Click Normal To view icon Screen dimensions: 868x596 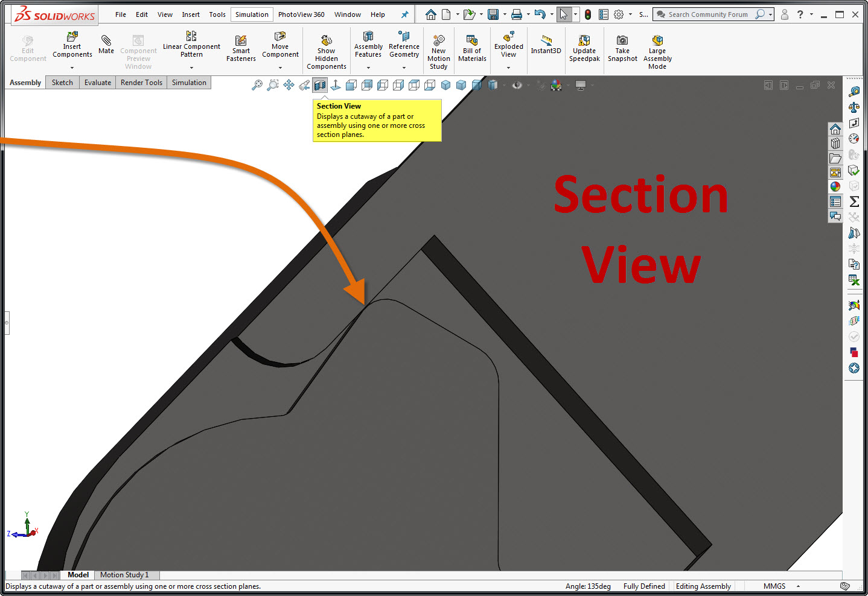tap(336, 85)
